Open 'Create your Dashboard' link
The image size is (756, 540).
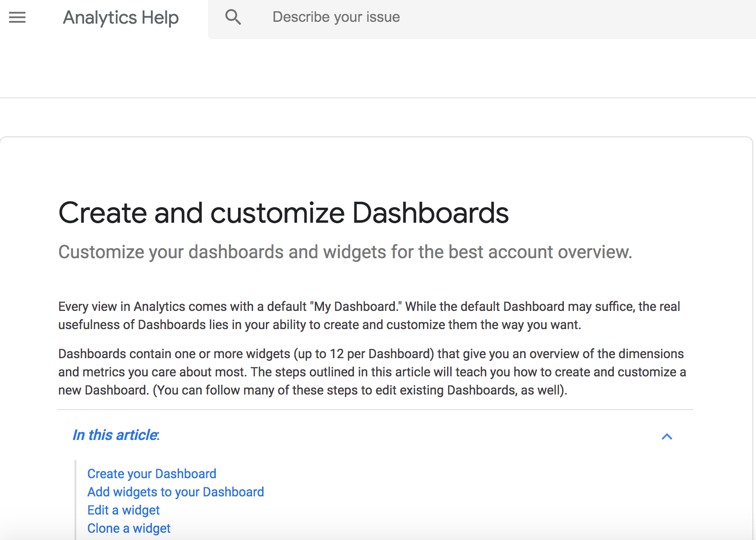(x=152, y=474)
